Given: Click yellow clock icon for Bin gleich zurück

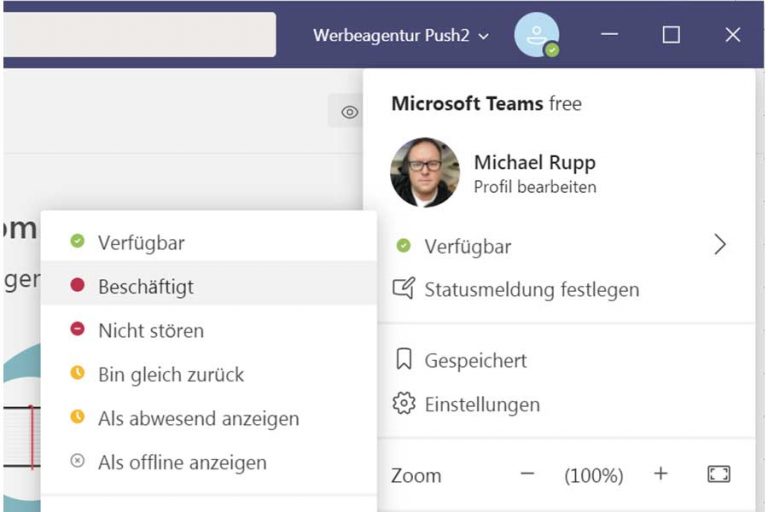Looking at the screenshot, I should click(x=77, y=372).
